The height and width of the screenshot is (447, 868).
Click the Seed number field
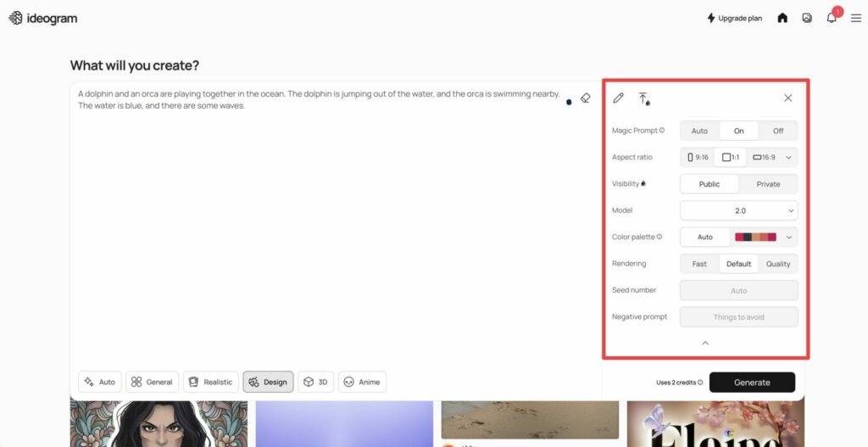point(739,290)
